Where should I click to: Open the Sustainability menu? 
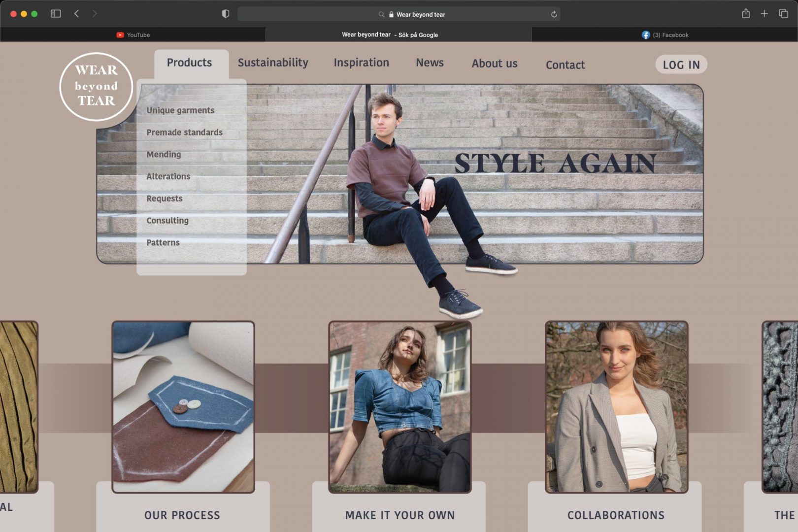(x=273, y=63)
